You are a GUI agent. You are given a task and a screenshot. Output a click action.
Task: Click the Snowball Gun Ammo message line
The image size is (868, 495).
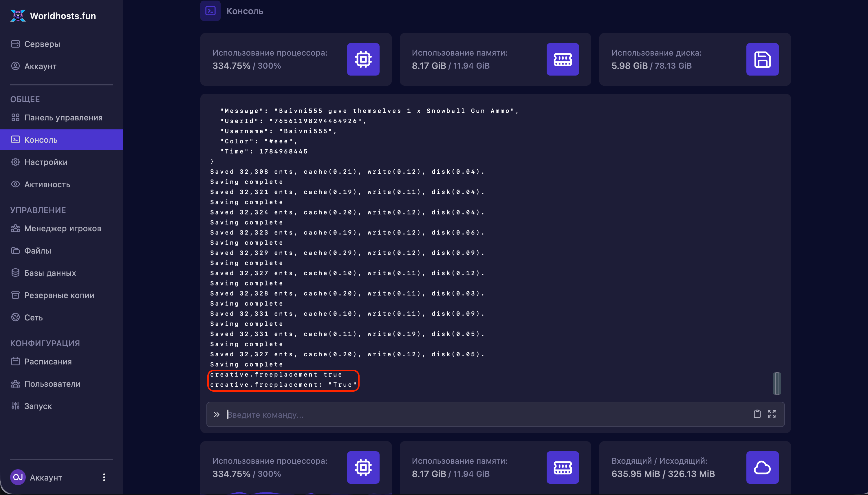point(369,111)
